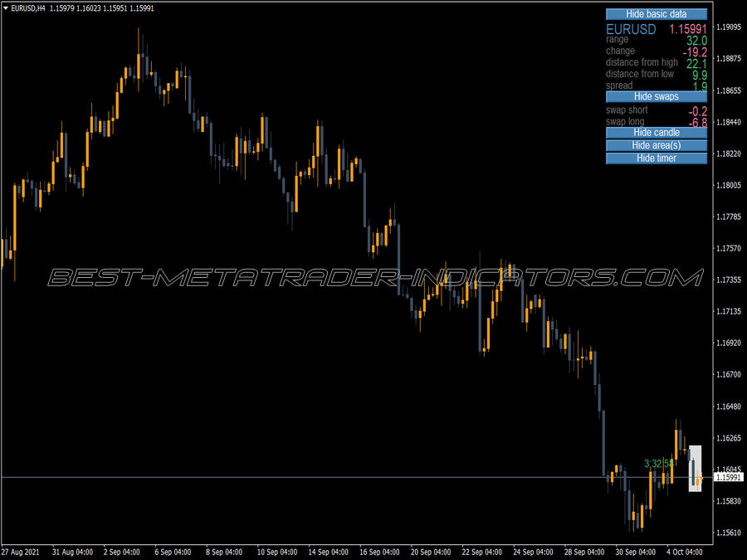Image resolution: width=747 pixels, height=560 pixels.
Task: Click the swap long value -6.8
Action: [697, 123]
